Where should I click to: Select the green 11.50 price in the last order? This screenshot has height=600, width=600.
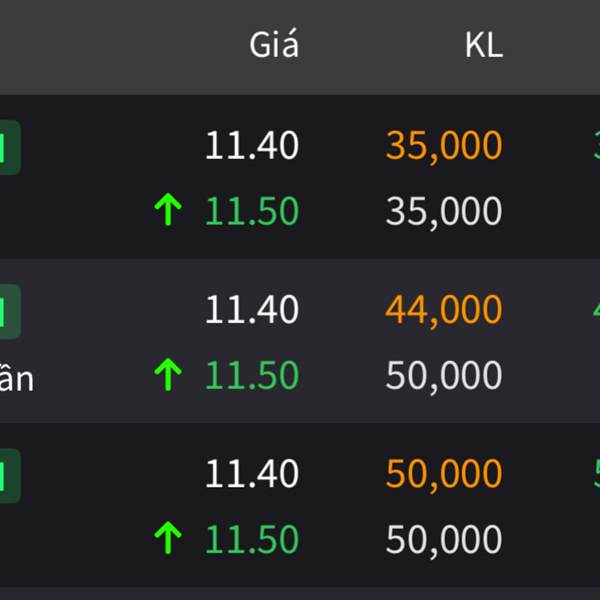pos(252,539)
